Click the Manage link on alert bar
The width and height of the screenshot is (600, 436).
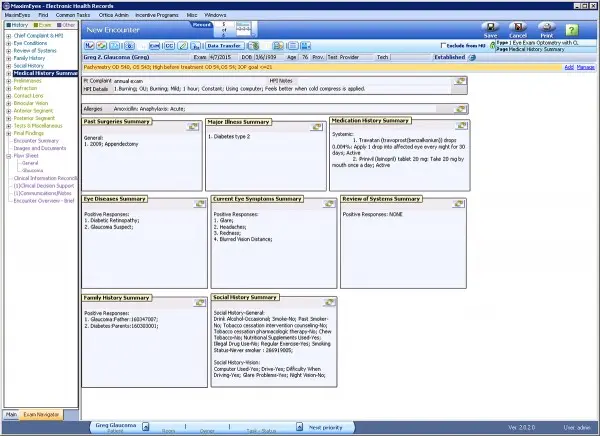point(585,67)
